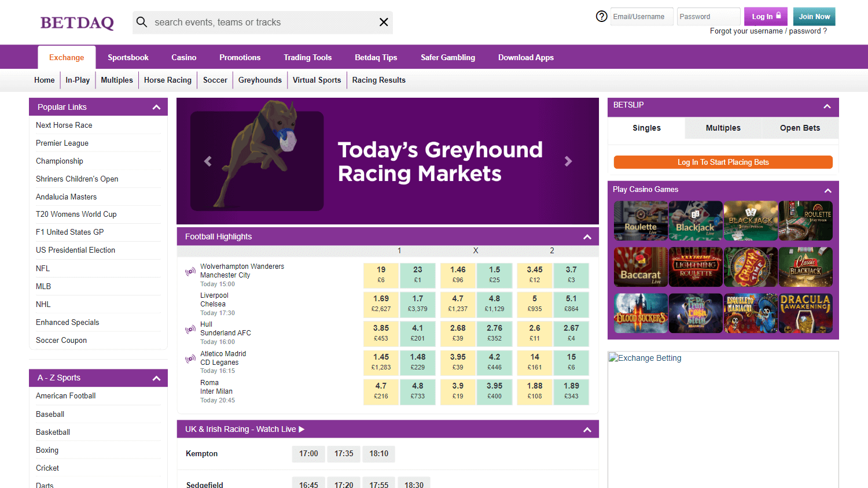This screenshot has width=868, height=488.
Task: Click in the Email/Username field
Action: [642, 16]
